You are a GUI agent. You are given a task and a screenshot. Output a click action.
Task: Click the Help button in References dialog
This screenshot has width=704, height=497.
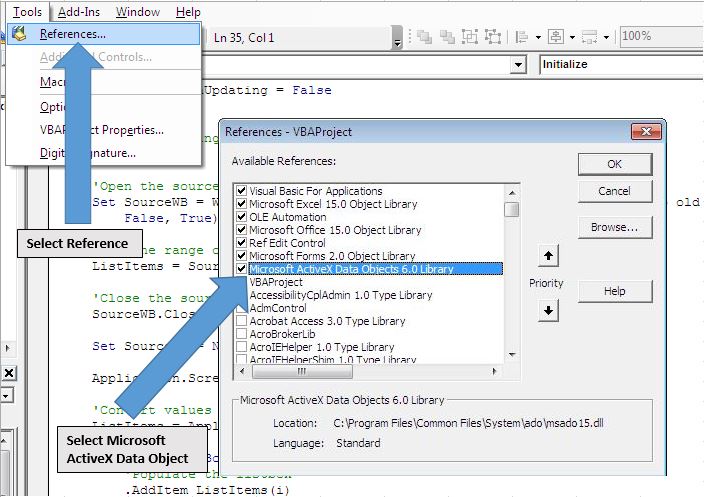click(x=615, y=291)
